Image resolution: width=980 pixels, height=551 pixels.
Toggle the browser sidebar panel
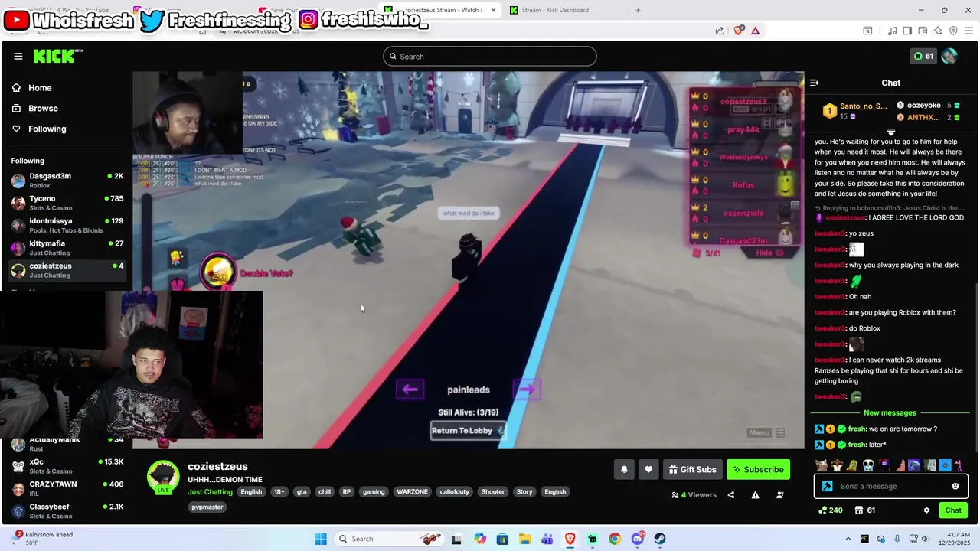tap(907, 31)
